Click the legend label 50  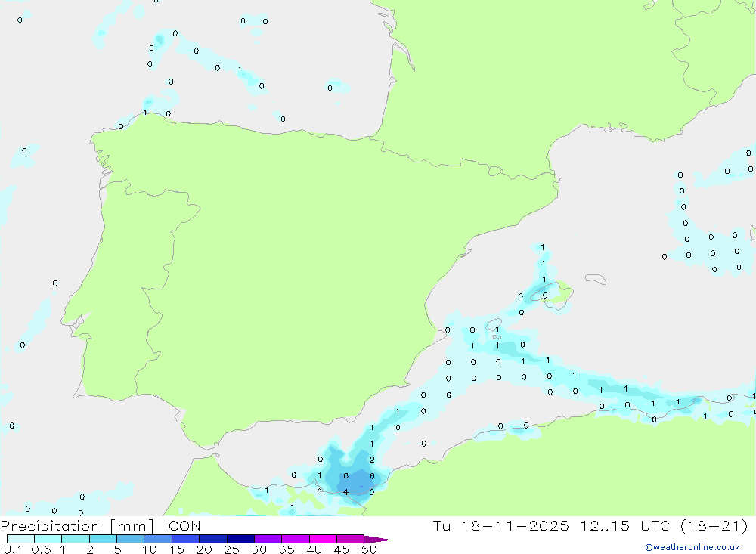click(369, 549)
